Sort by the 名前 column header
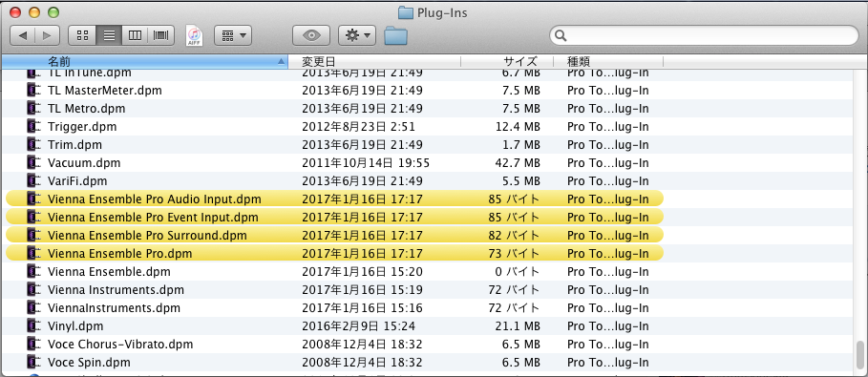The width and height of the screenshot is (868, 377). (144, 61)
